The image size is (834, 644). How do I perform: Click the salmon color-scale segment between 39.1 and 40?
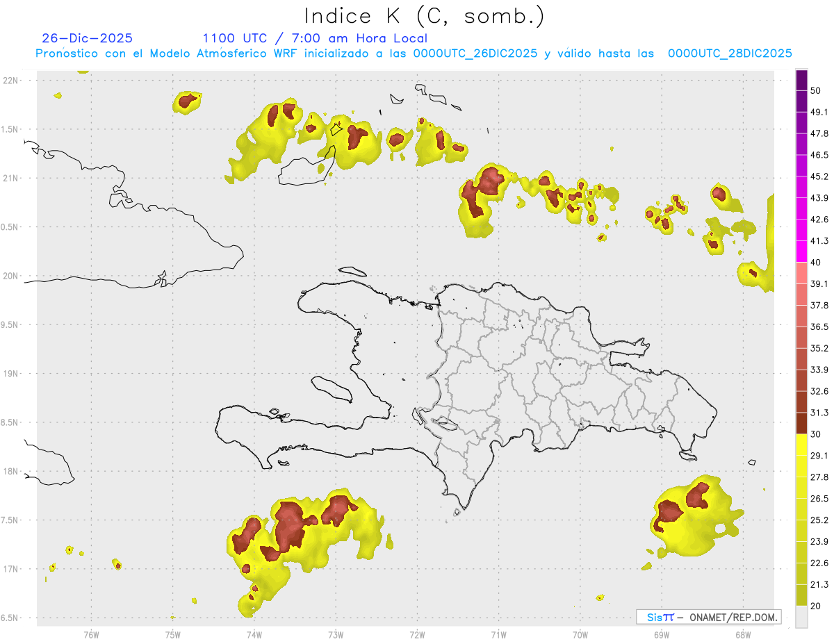pyautogui.click(x=801, y=273)
